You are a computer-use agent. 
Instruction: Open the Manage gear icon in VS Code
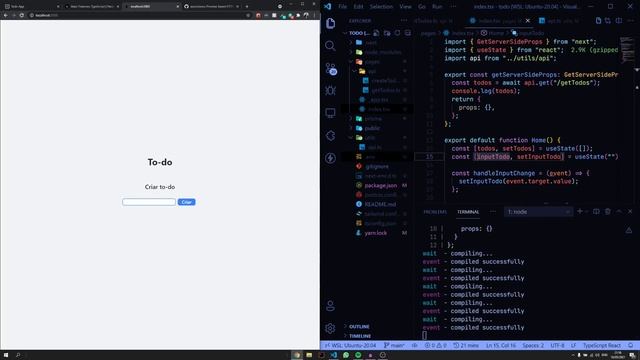tap(330, 328)
